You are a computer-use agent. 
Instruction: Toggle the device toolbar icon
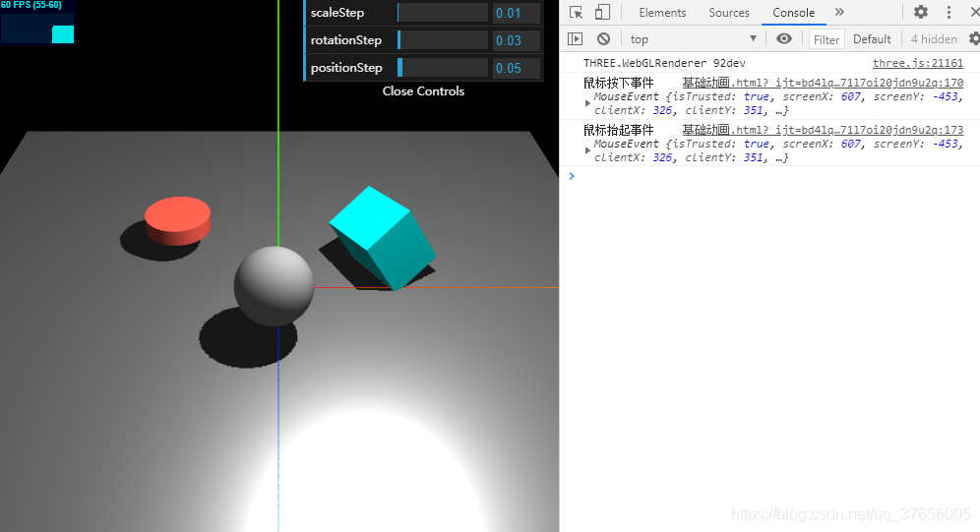click(x=602, y=13)
